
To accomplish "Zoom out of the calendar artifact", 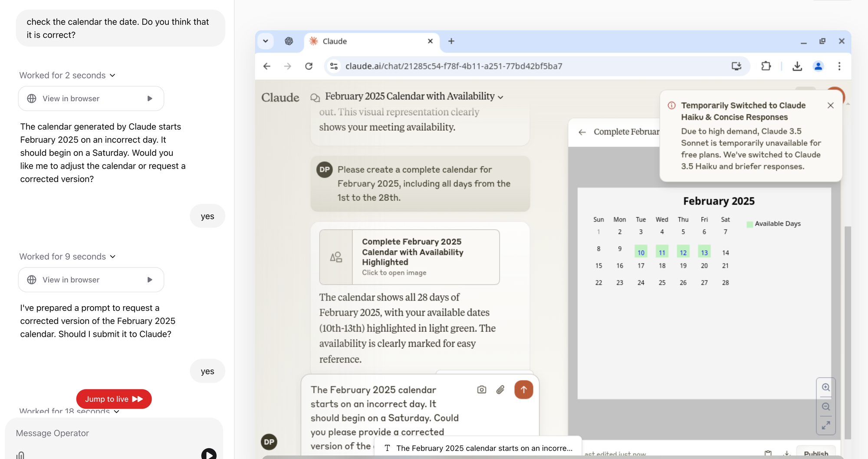I will [826, 407].
